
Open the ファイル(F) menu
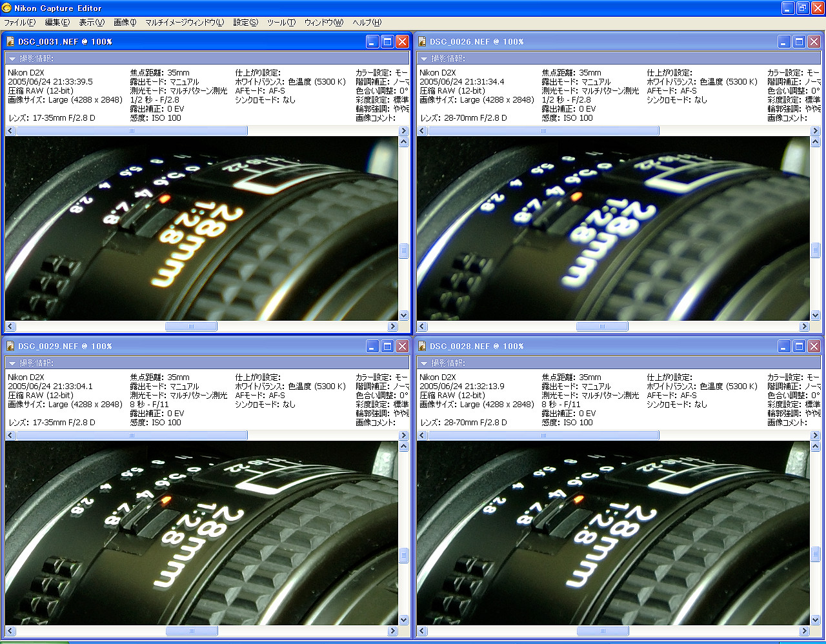19,22
